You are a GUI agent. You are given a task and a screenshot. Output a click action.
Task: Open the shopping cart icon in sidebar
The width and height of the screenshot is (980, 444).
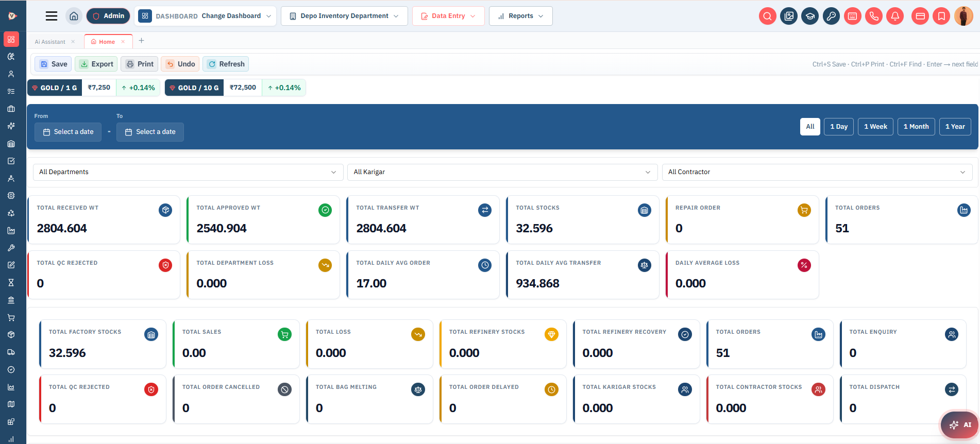point(11,317)
